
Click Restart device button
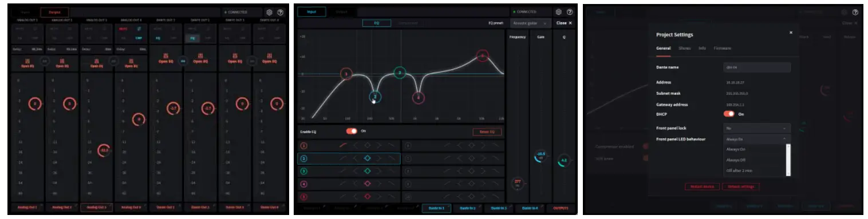click(702, 186)
